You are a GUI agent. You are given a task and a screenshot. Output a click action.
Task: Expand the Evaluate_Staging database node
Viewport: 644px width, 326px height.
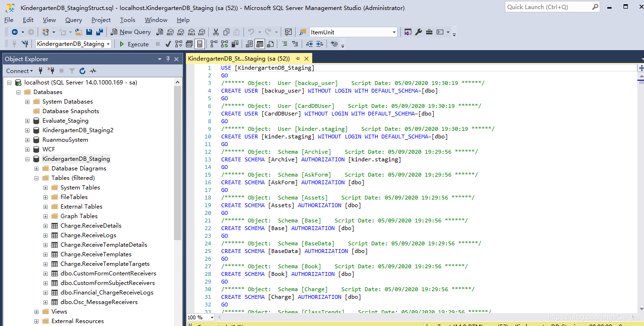[x=27, y=121]
